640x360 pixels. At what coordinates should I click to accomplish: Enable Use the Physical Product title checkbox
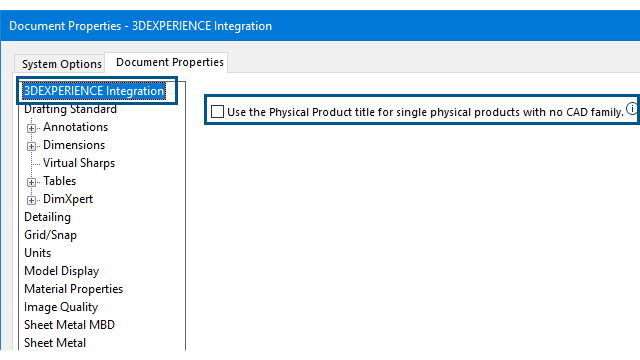point(218,111)
